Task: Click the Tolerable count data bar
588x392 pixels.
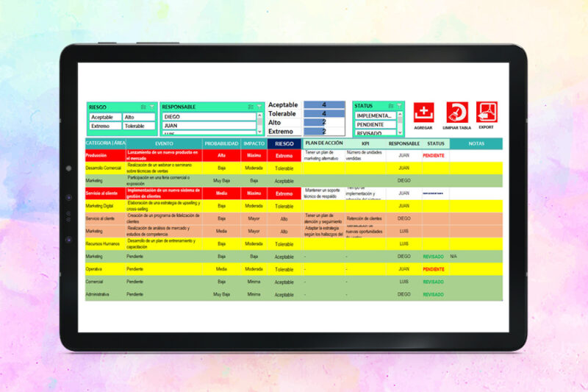Action: pyautogui.click(x=324, y=113)
